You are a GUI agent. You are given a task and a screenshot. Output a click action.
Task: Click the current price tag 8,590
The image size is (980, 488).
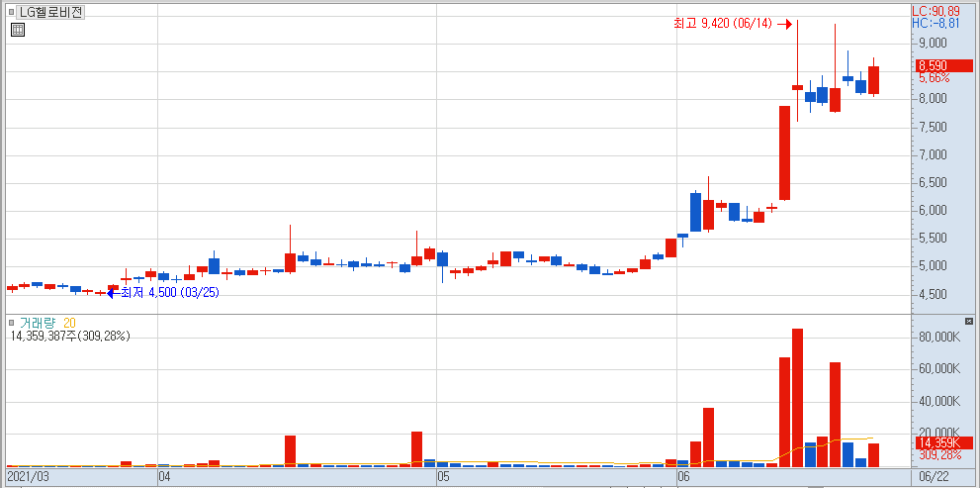[944, 65]
